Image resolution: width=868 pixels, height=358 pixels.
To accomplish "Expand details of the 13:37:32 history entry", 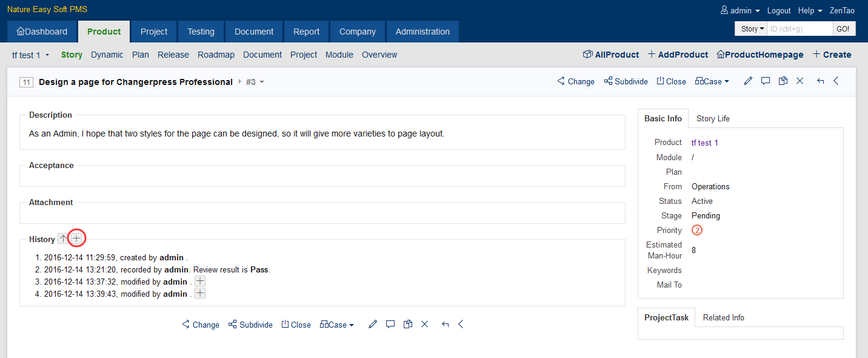I will (200, 282).
